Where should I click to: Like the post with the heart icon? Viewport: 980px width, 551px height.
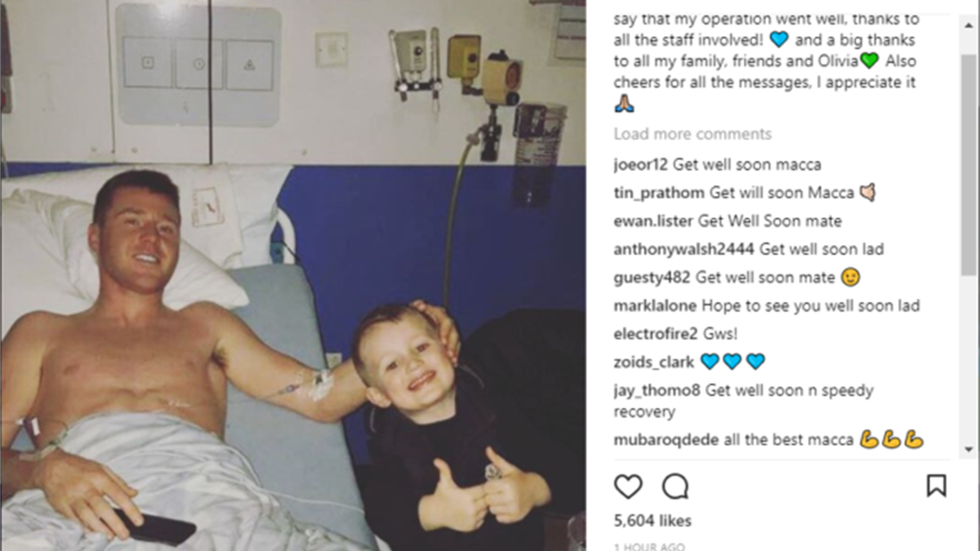pos(628,487)
